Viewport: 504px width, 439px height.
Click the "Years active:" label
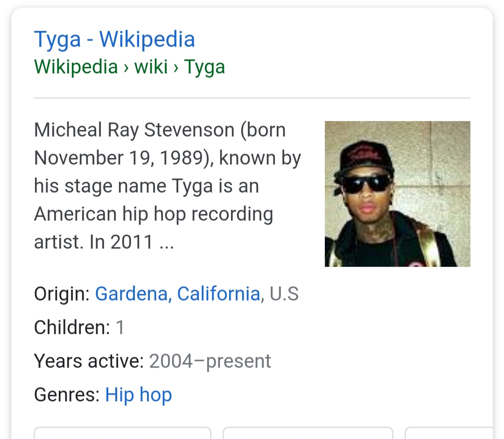click(x=89, y=361)
